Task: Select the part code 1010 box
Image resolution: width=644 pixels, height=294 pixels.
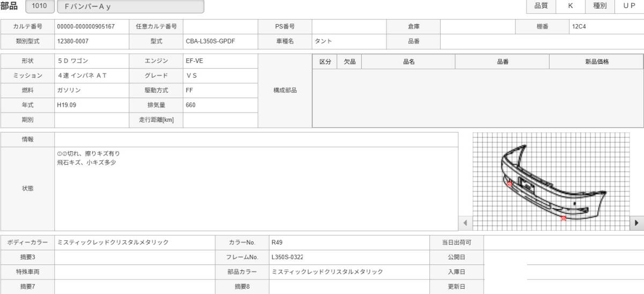Action: pyautogui.click(x=39, y=6)
